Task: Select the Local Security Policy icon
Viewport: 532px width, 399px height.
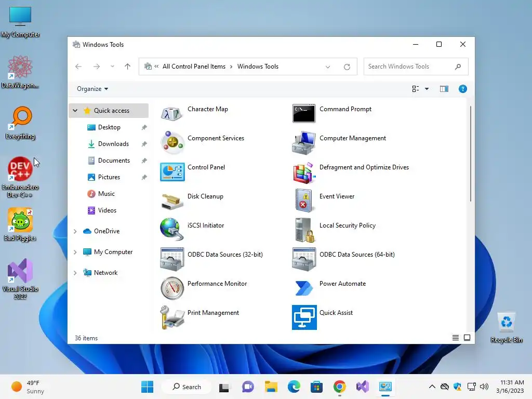Action: click(x=304, y=230)
